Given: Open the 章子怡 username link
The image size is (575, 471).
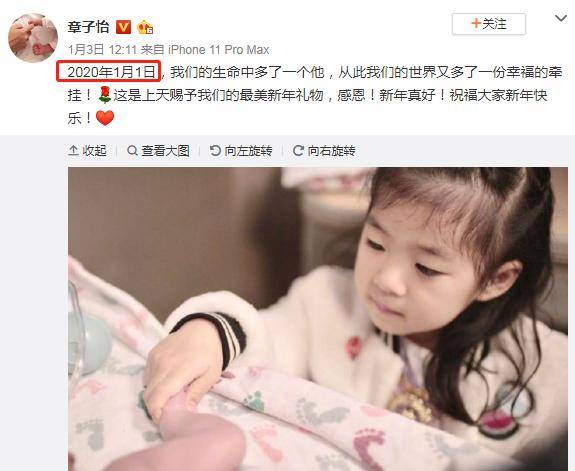Looking at the screenshot, I should tap(88, 27).
